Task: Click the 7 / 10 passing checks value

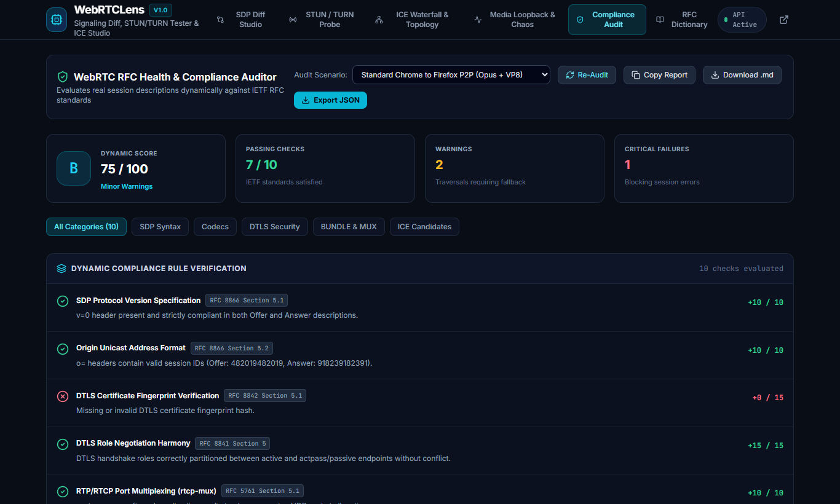Action: 261,165
